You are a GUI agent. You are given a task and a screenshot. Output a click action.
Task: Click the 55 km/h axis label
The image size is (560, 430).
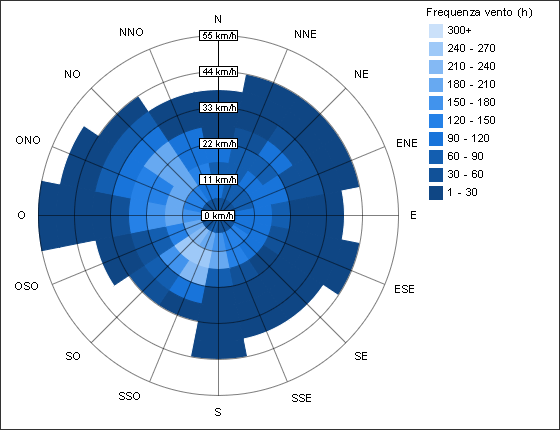(x=218, y=36)
